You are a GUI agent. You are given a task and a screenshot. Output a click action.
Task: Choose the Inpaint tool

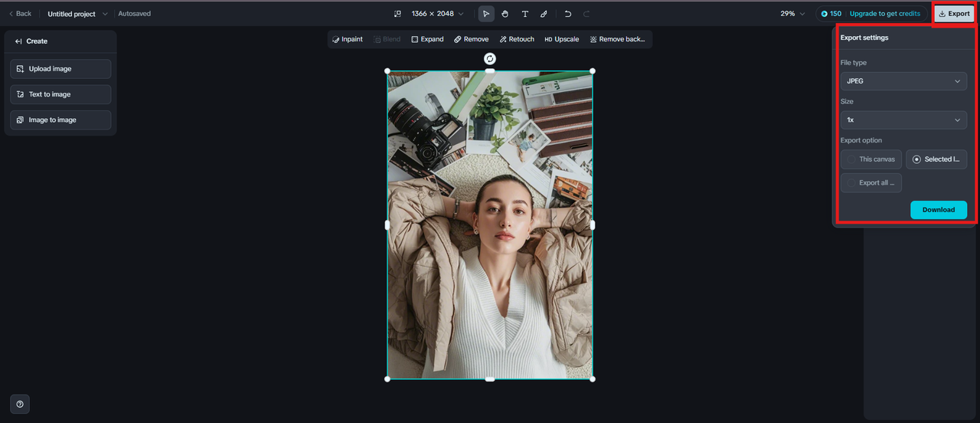(x=348, y=39)
